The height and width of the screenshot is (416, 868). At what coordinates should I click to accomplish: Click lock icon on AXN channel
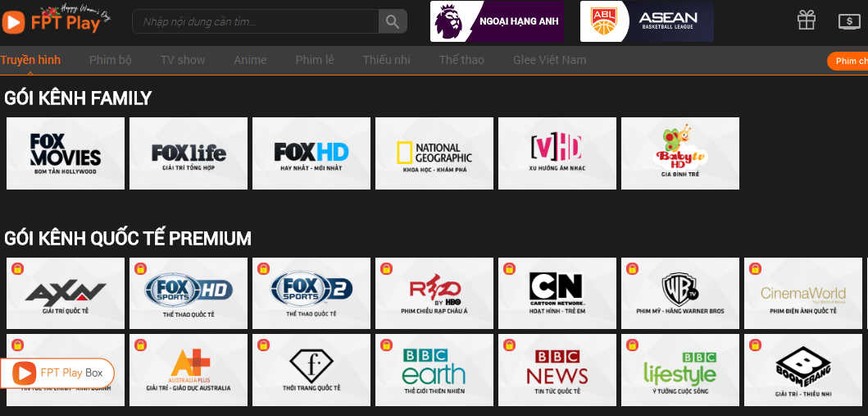click(17, 268)
